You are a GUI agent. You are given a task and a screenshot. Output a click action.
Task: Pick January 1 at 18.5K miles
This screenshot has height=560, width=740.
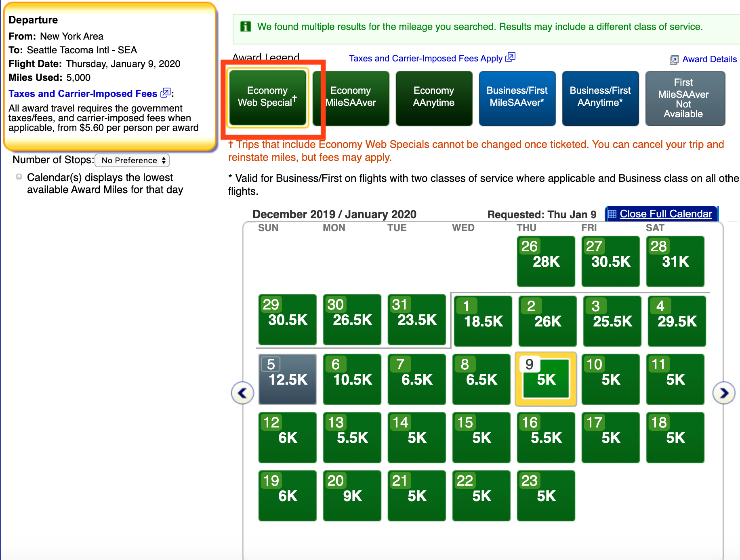(483, 321)
